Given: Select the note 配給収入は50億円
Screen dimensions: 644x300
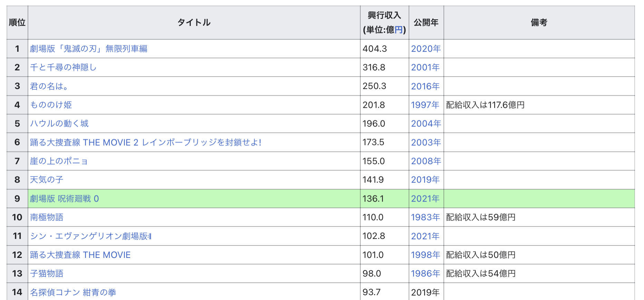Looking at the screenshot, I should click(x=481, y=255).
